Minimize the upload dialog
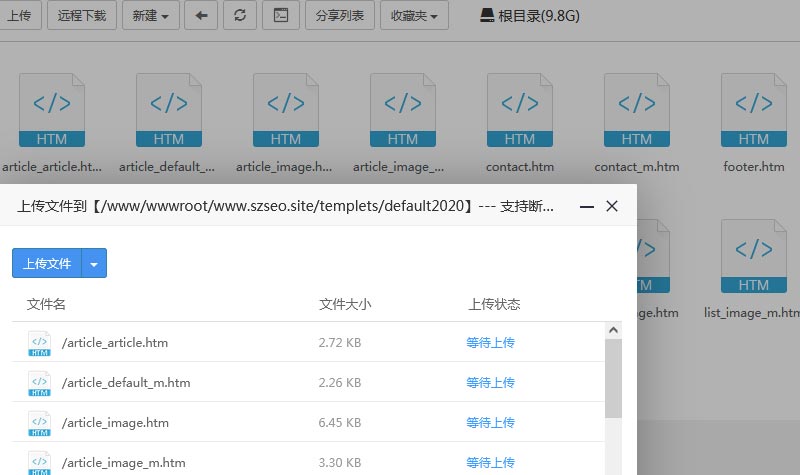The width and height of the screenshot is (800, 475). (x=587, y=206)
